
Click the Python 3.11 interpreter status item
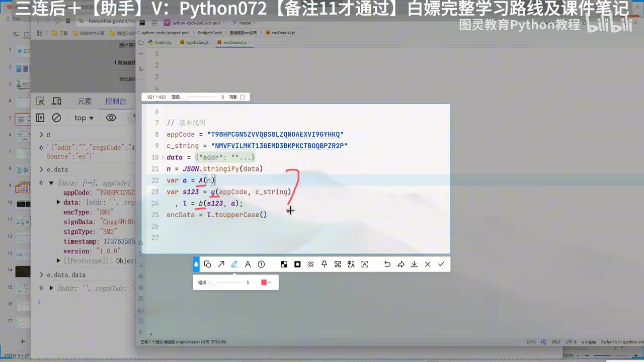(622, 342)
